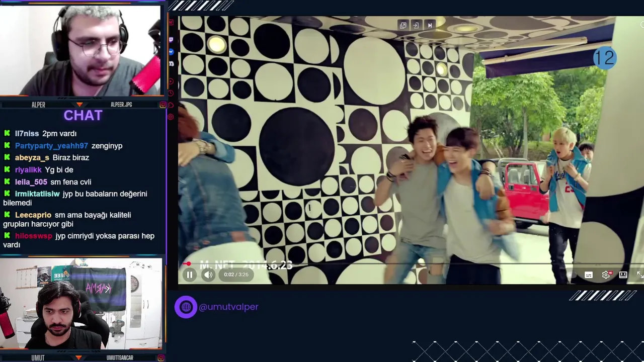Click the ALPEER.JPG Instagram handle
This screenshot has width=644, height=362.
click(x=121, y=105)
